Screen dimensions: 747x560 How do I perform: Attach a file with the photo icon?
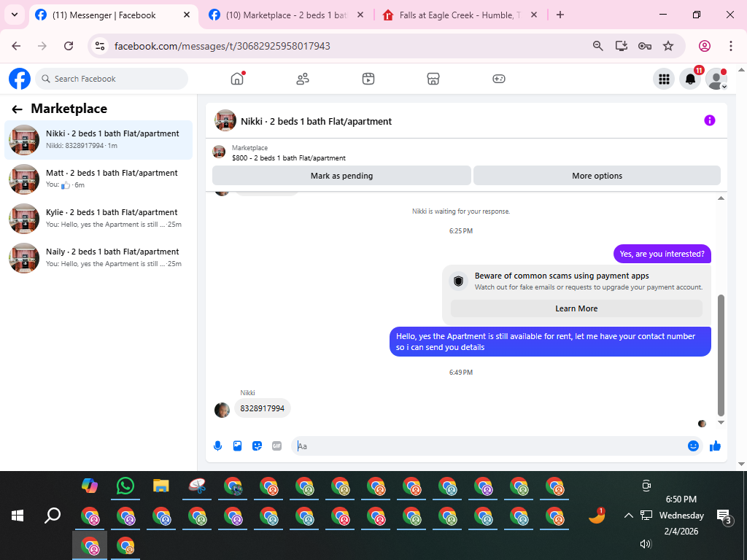coord(237,446)
